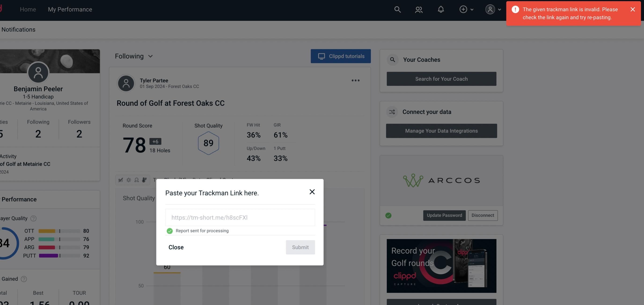Click the three-dot menu on Tyler Partee post

click(x=355, y=81)
